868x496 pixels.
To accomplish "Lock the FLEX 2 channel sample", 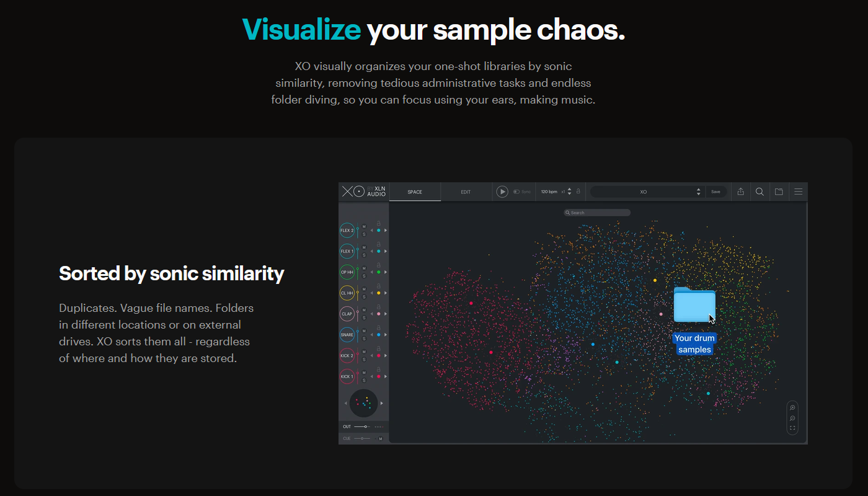I will click(379, 223).
